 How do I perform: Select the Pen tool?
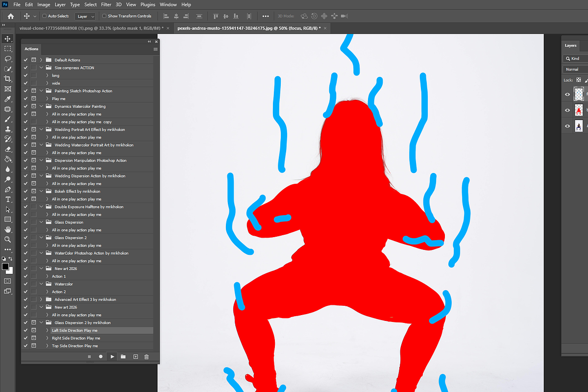(x=7, y=189)
